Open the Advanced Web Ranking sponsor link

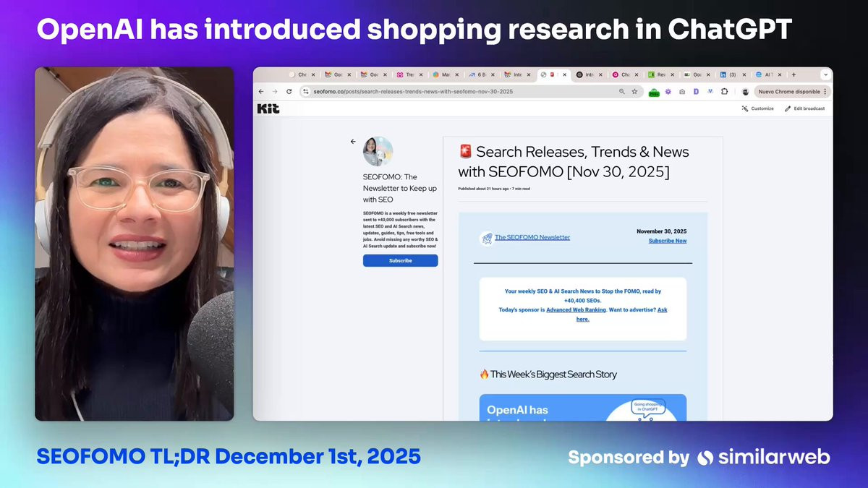click(x=576, y=309)
